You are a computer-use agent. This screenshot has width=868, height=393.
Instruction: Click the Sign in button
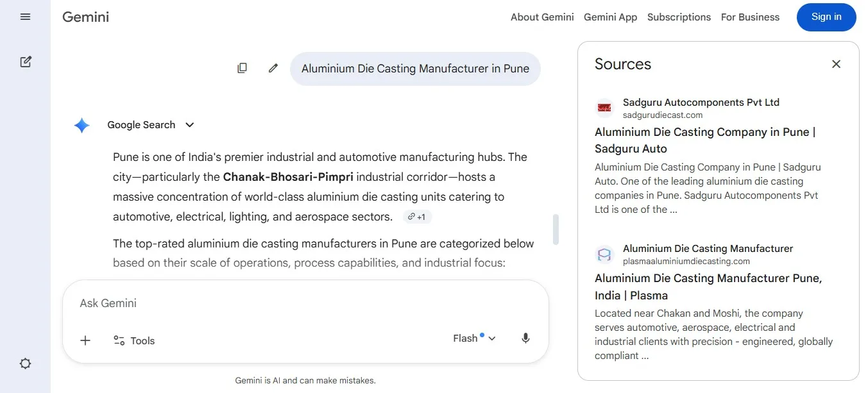(x=826, y=17)
